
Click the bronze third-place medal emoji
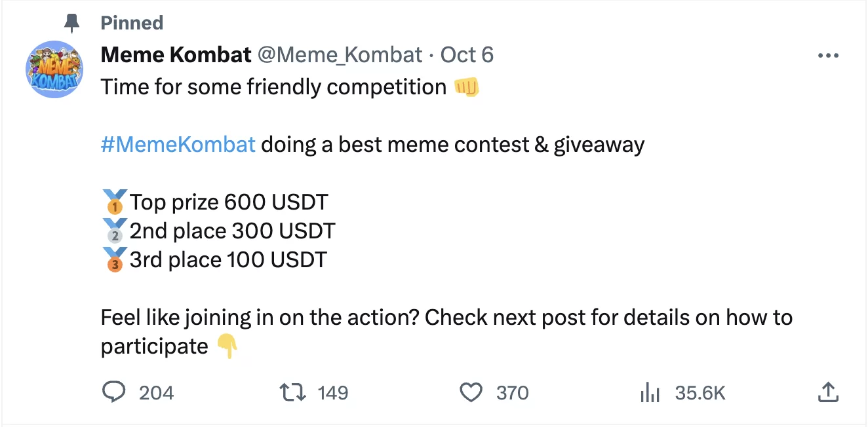(x=115, y=260)
